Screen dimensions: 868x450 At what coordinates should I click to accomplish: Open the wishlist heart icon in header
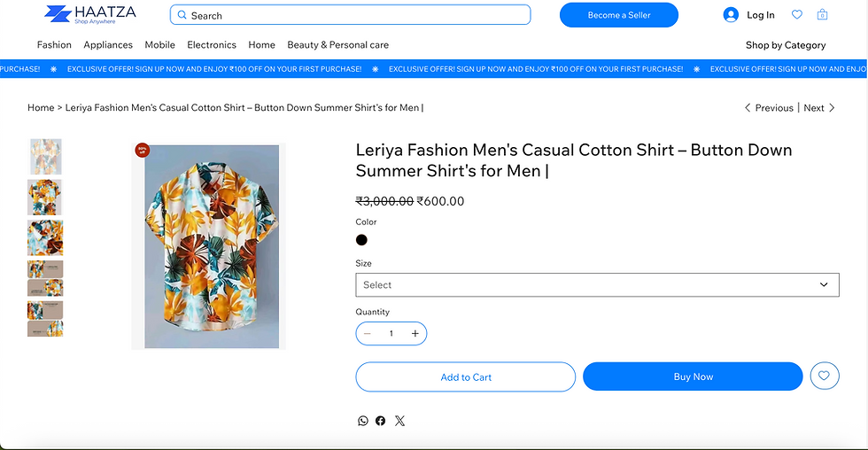(796, 15)
